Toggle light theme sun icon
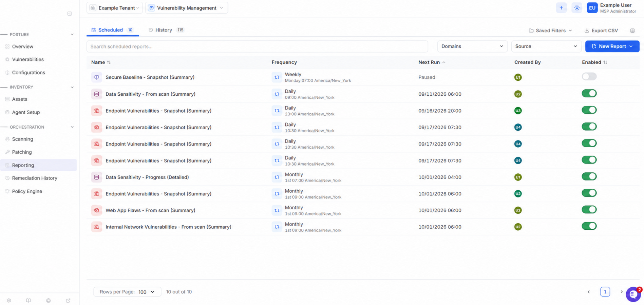Screen dimensions: 644x305 coord(577,8)
